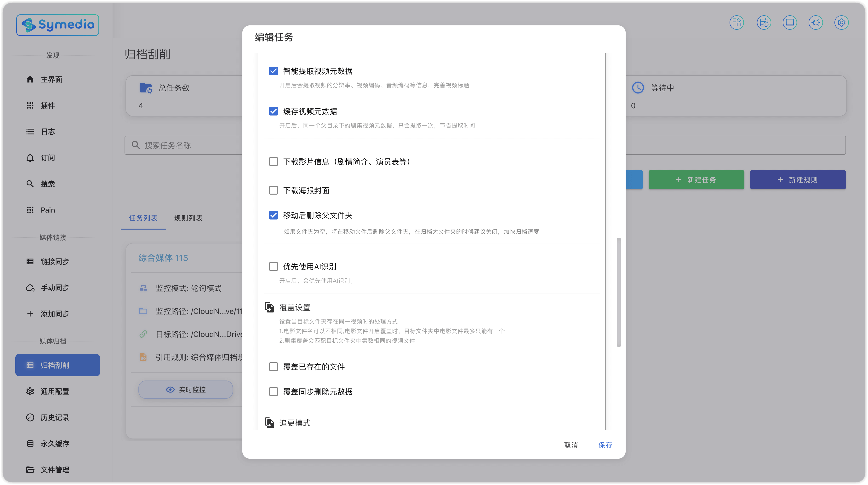Screen dimensions: 868x485
Task: Click the 取消 button in dialog
Action: 571,445
